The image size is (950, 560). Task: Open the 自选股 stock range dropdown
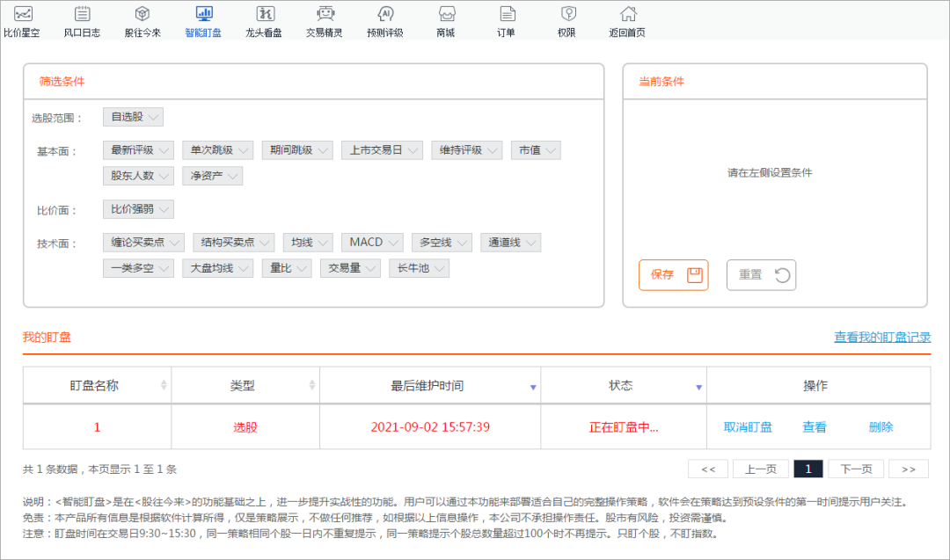pyautogui.click(x=133, y=116)
